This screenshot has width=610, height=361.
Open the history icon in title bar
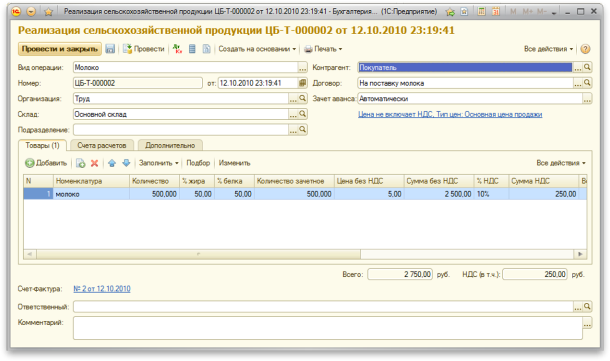[464, 12]
